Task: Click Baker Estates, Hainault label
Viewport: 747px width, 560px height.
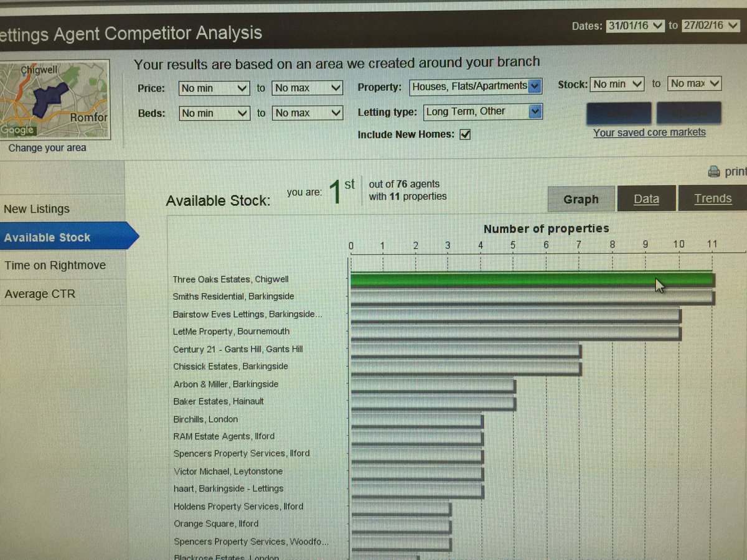Action: tap(218, 401)
